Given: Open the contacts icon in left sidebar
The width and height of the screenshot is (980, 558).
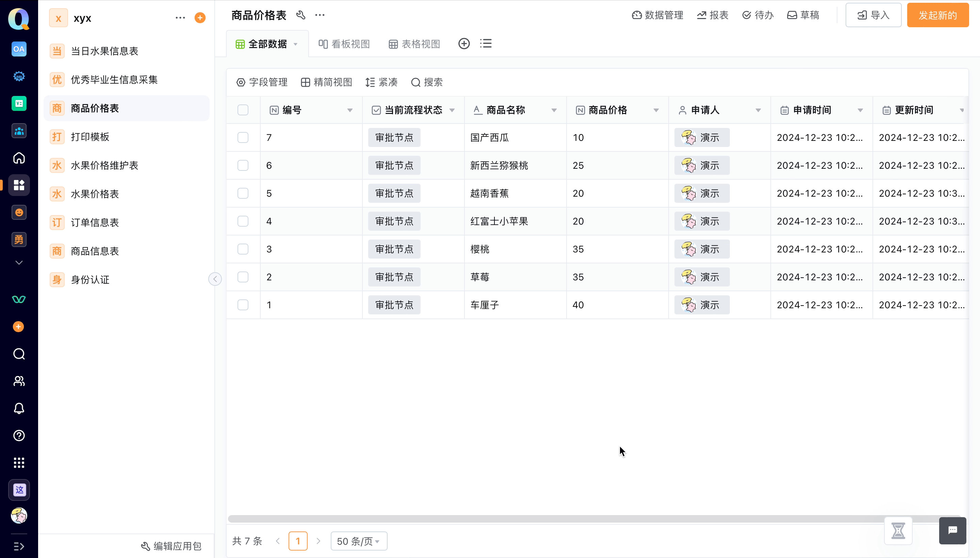Looking at the screenshot, I should click(x=19, y=381).
